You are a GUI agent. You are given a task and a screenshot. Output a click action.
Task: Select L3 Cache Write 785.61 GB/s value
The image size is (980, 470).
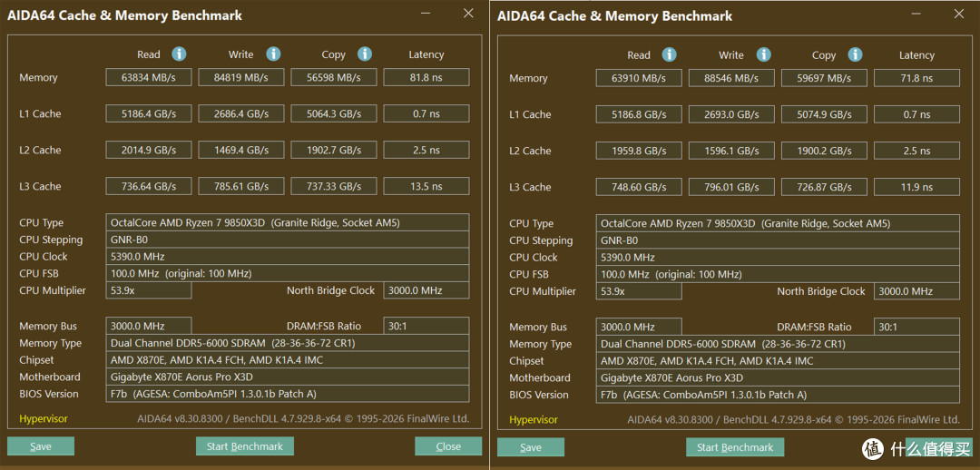(241, 186)
